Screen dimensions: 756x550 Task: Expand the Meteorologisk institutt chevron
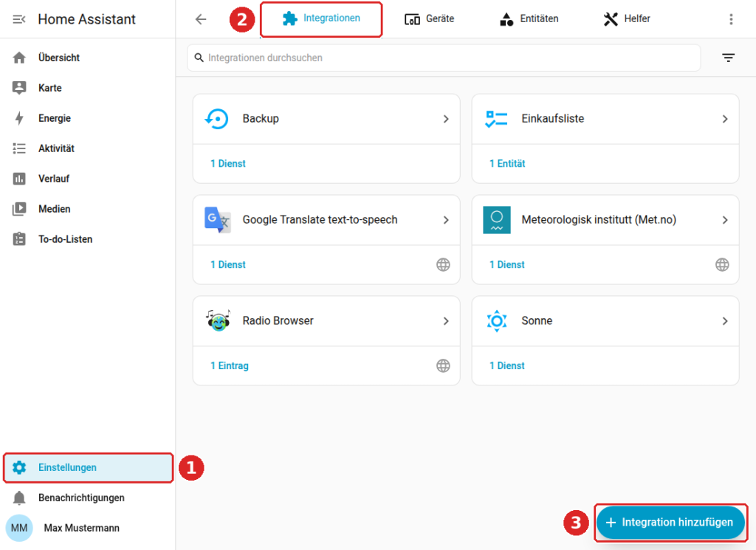click(x=725, y=220)
